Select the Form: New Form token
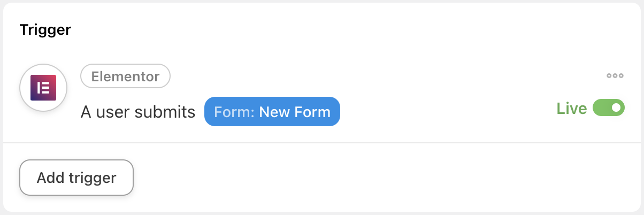This screenshot has height=215, width=644. pos(272,112)
